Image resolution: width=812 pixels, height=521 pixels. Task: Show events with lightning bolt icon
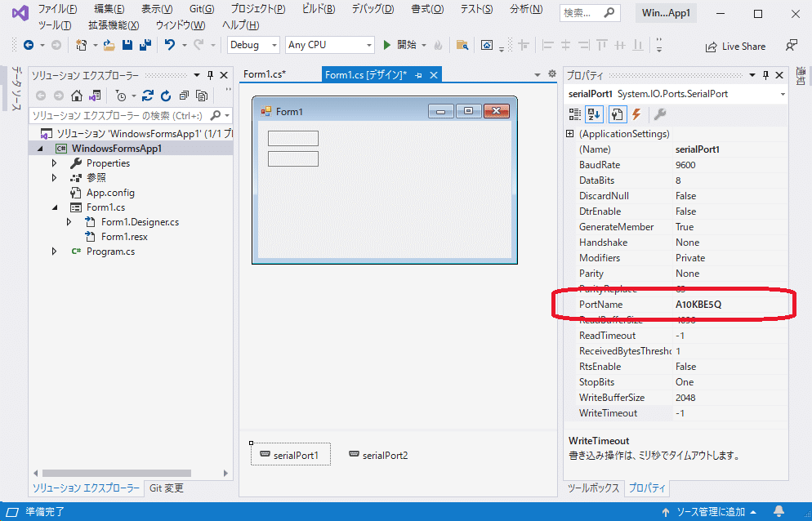[636, 114]
